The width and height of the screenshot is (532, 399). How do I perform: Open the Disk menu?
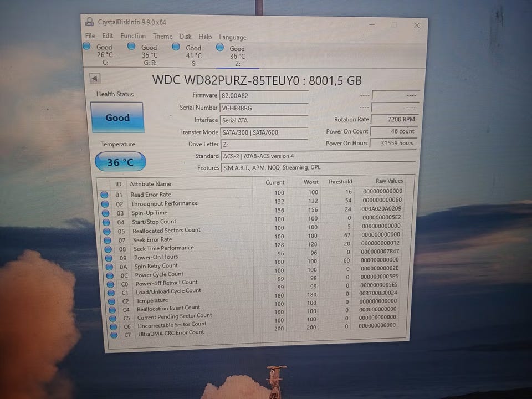point(185,37)
